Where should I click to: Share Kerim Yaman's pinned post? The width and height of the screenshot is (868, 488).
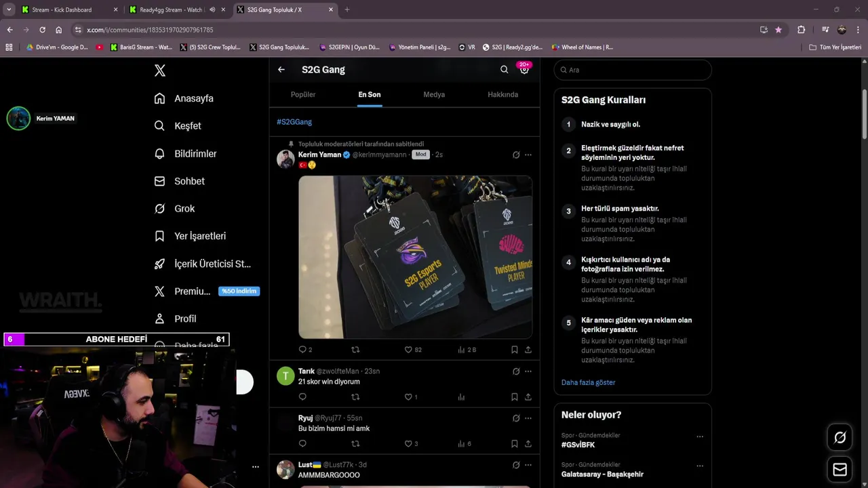(x=528, y=350)
